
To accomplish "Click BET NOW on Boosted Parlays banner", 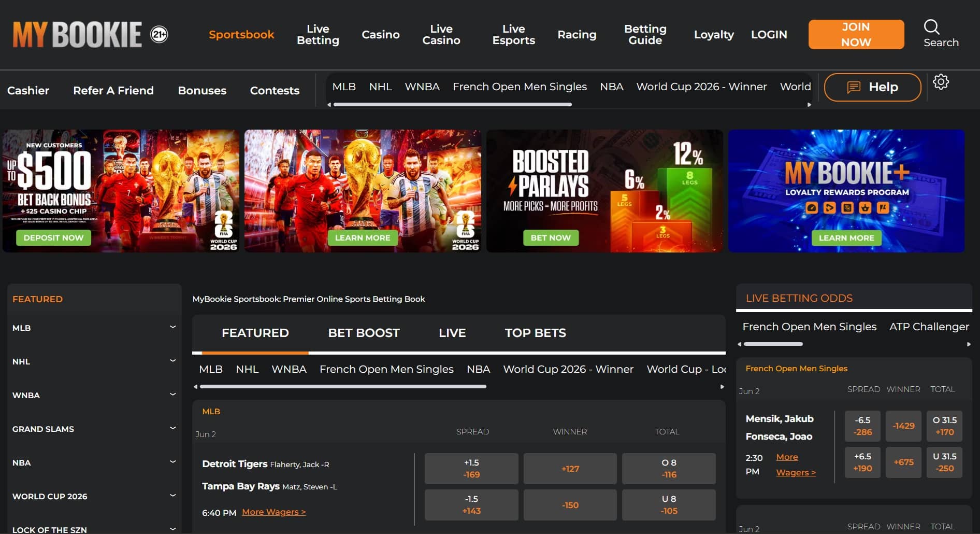I will tap(551, 237).
